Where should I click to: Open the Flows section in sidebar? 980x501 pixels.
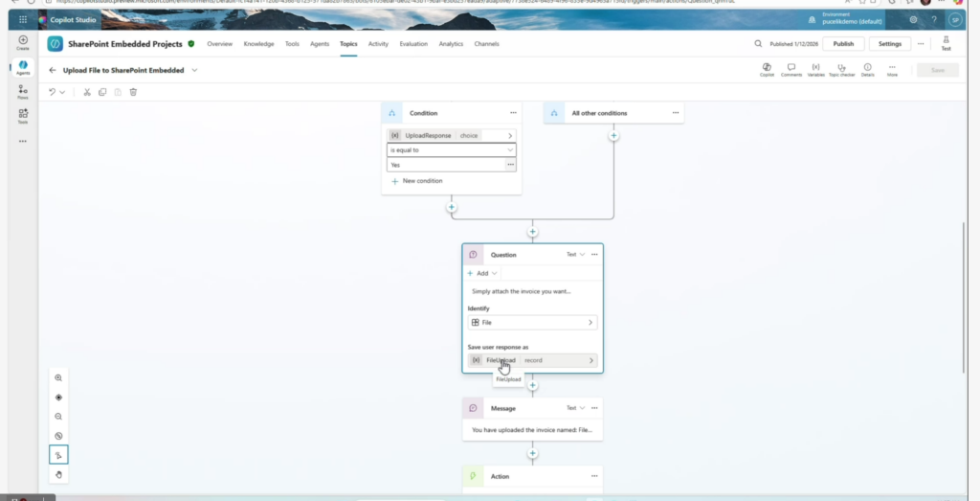[23, 91]
